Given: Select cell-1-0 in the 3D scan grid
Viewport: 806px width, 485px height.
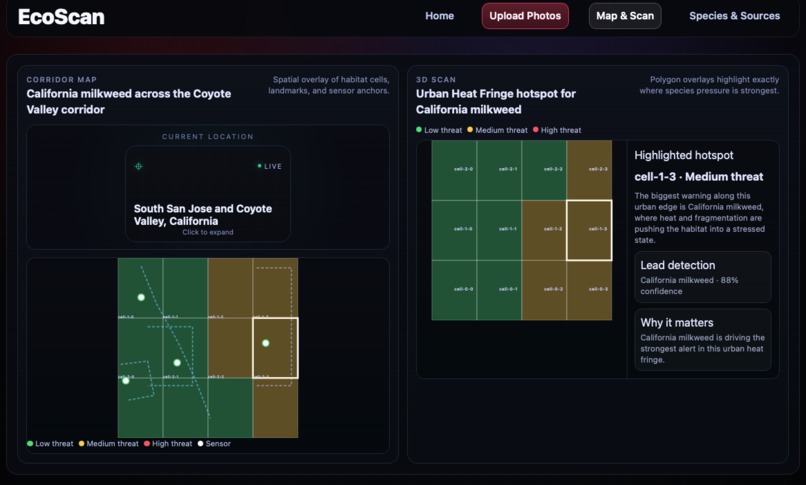Looking at the screenshot, I should pos(454,230).
